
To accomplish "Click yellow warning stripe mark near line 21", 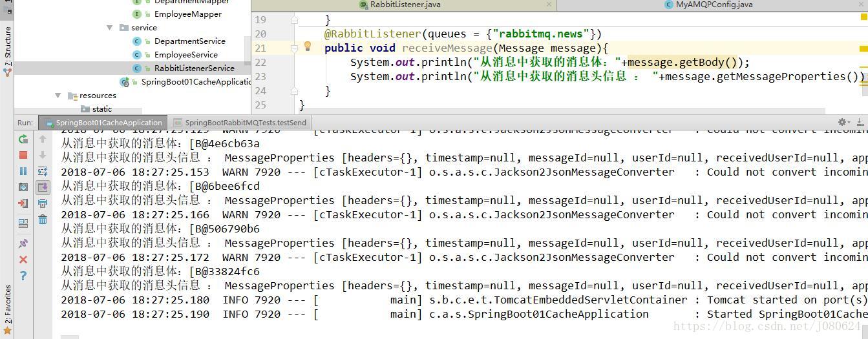I will point(863,48).
